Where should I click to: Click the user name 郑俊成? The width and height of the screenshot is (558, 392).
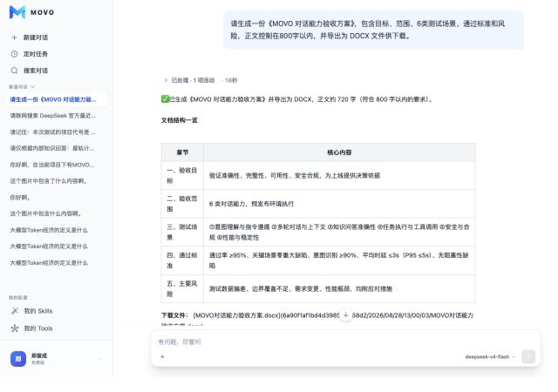coord(39,355)
